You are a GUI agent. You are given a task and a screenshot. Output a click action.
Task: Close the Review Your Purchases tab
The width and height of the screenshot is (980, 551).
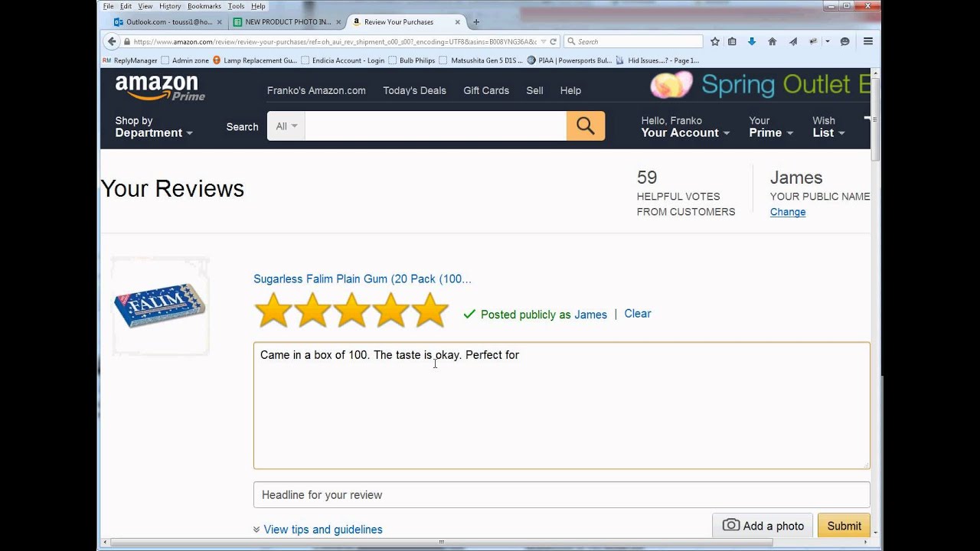pos(457,22)
